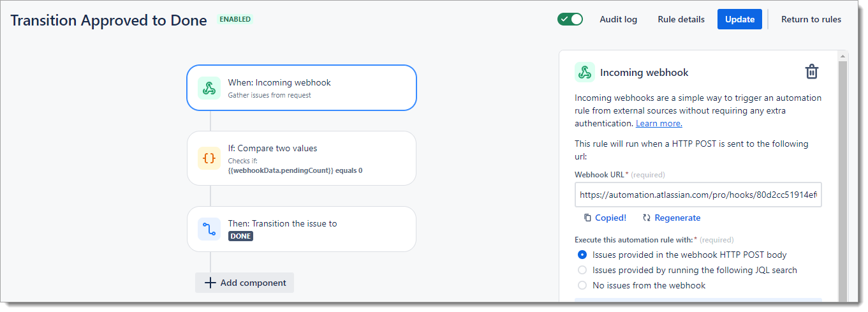868x312 pixels.
Task: Click the right panel vertical scrollbar
Action: (842, 179)
